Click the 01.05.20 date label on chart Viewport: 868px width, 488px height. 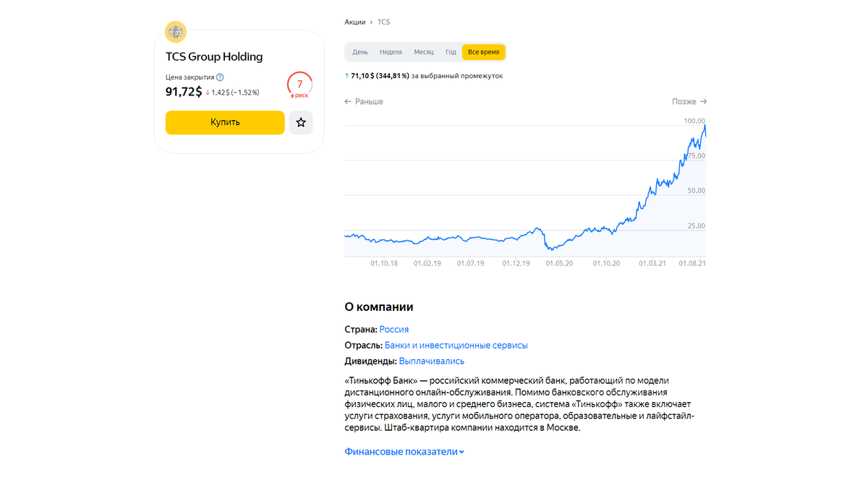coord(559,264)
